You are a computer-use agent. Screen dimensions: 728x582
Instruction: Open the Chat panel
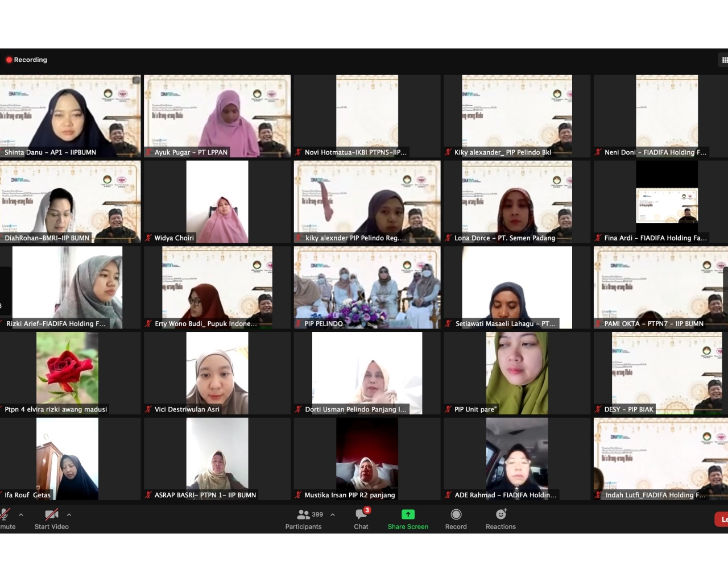(361, 514)
